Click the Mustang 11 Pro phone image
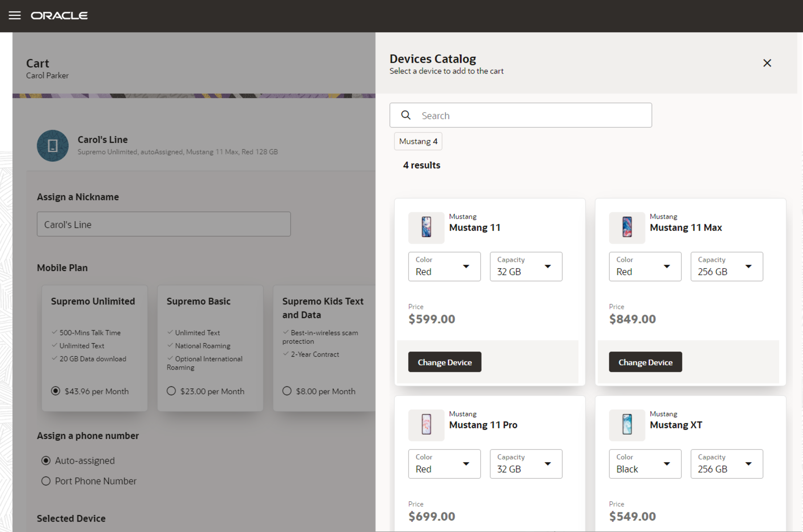This screenshot has height=532, width=803. point(426,425)
